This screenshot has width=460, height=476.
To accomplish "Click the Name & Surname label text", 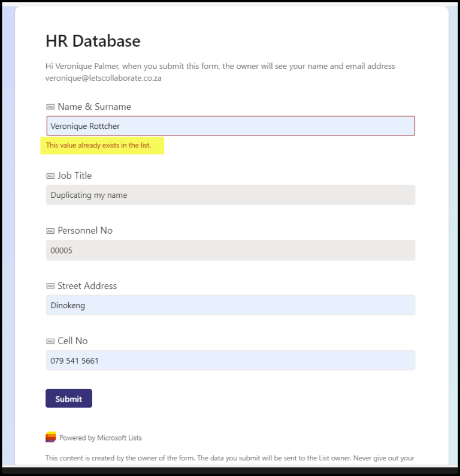I will pos(94,107).
